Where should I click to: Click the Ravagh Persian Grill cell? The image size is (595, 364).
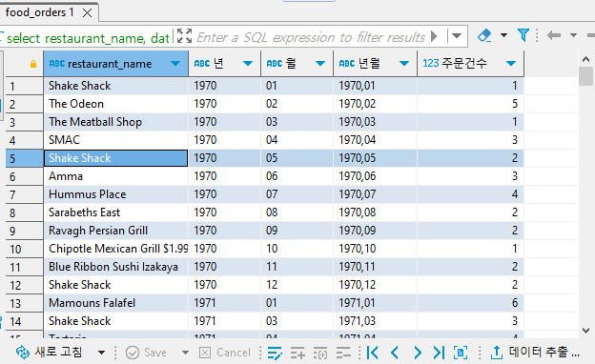tap(115, 231)
